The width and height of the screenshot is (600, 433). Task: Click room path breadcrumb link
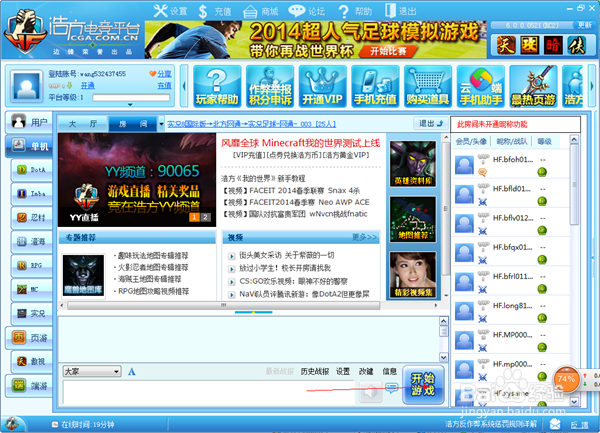pyautogui.click(x=251, y=124)
